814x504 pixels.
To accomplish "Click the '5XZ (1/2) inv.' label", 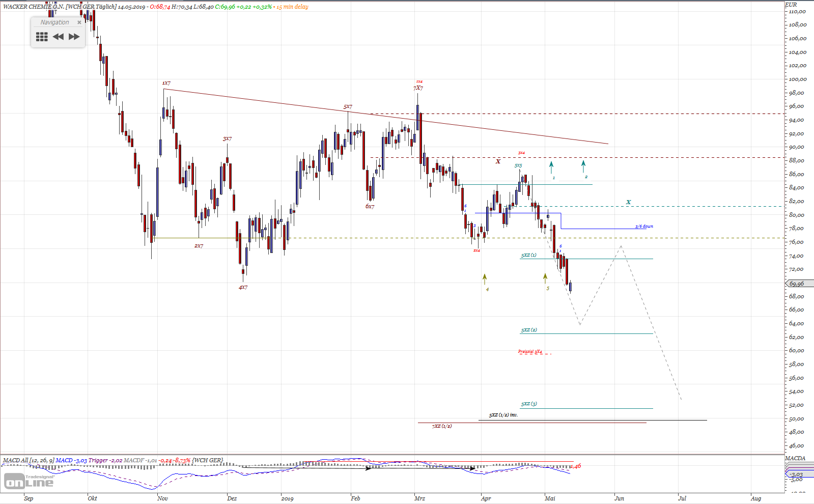I will pyautogui.click(x=503, y=415).
